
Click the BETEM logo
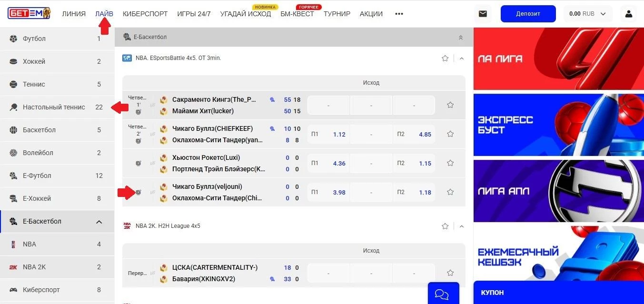tap(29, 13)
